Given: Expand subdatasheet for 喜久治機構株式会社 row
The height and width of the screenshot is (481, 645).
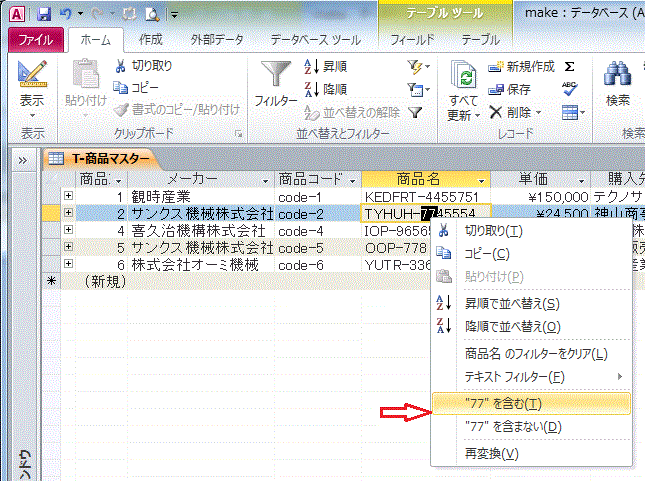Looking at the screenshot, I should [69, 230].
